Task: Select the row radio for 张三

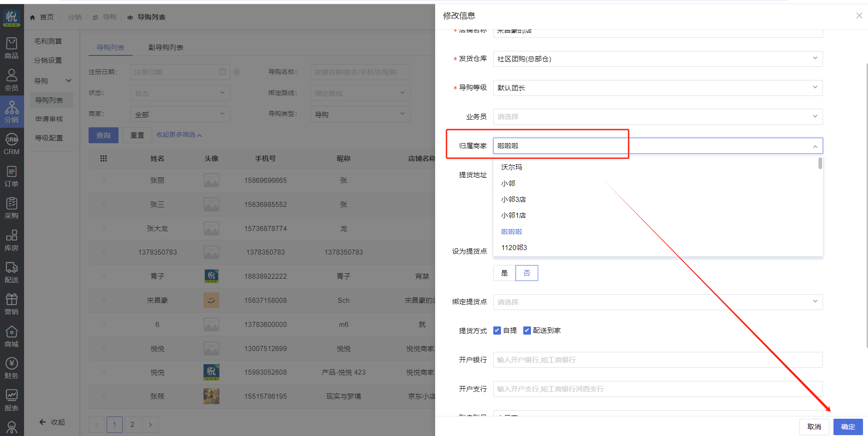Action: [104, 205]
